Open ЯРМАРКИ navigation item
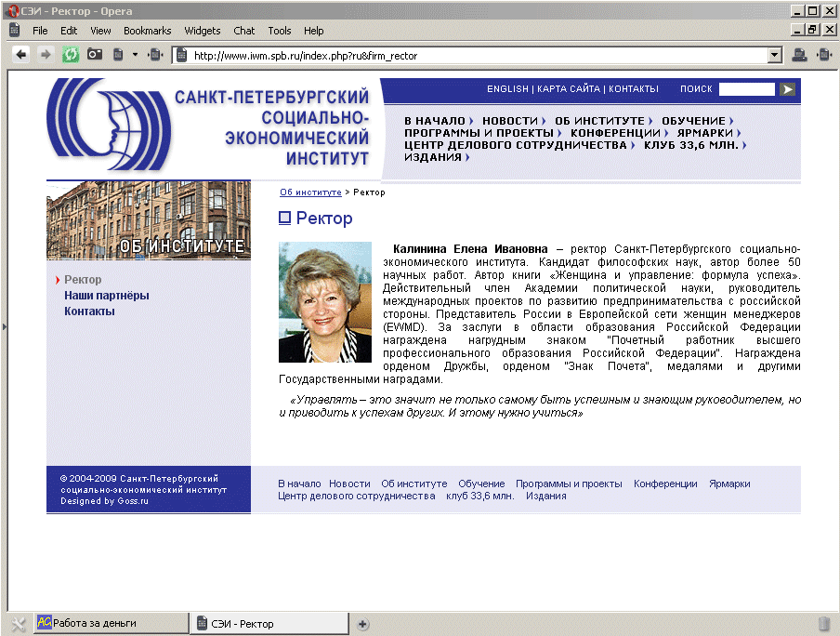 (x=705, y=132)
